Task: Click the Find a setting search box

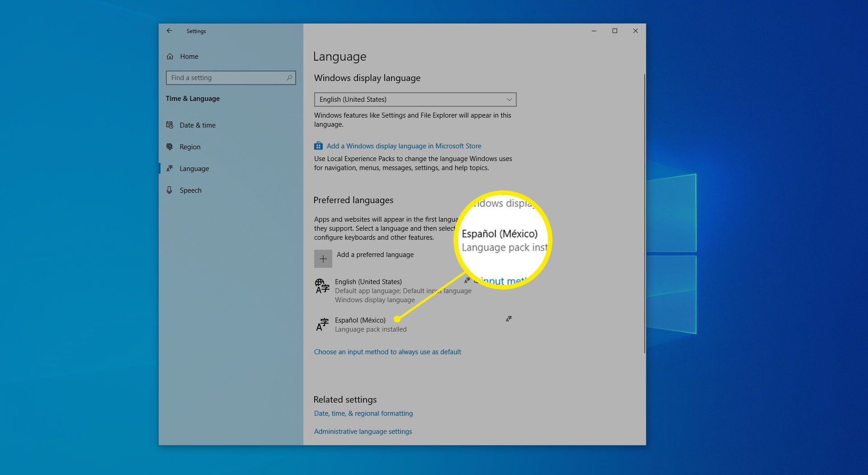Action: point(231,78)
